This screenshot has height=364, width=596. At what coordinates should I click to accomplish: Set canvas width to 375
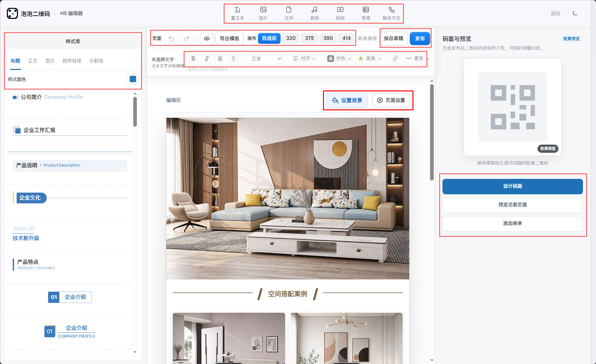[309, 39]
